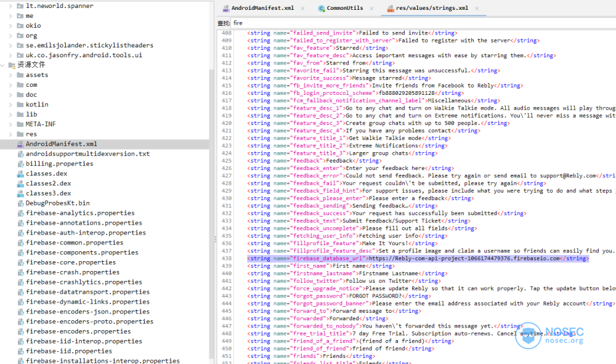The height and width of the screenshot is (364, 616).
Task: Select firebase-dynamic-links.properties file
Action: (x=87, y=302)
